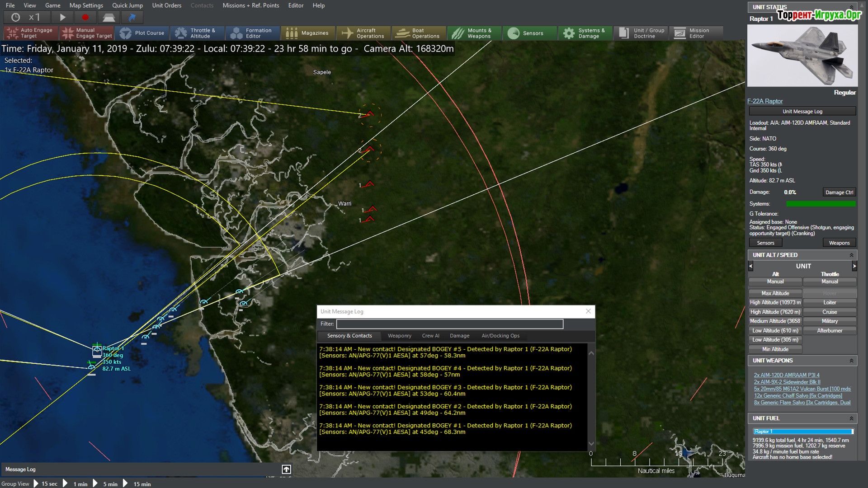Toggle Manual altitude override button
The height and width of the screenshot is (488, 868).
click(775, 282)
